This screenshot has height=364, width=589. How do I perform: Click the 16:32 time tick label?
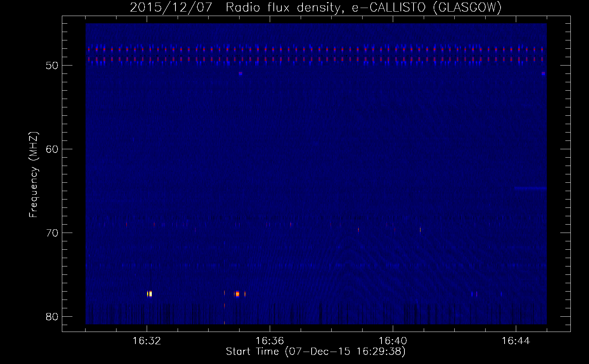[x=147, y=341]
